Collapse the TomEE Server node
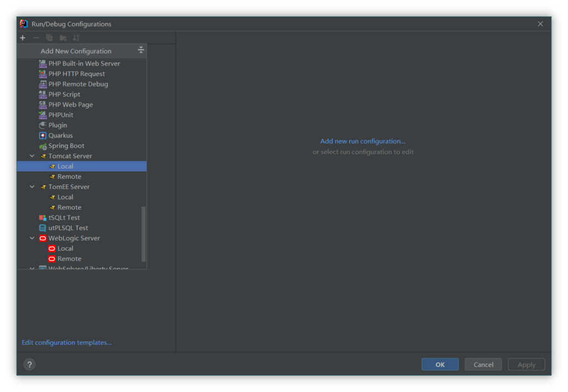 (x=32, y=187)
